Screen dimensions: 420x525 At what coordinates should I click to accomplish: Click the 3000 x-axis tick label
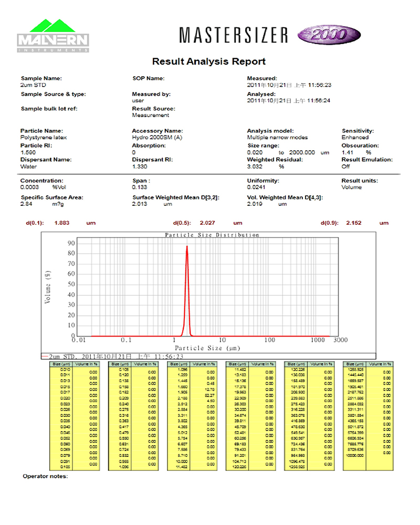[341, 340]
